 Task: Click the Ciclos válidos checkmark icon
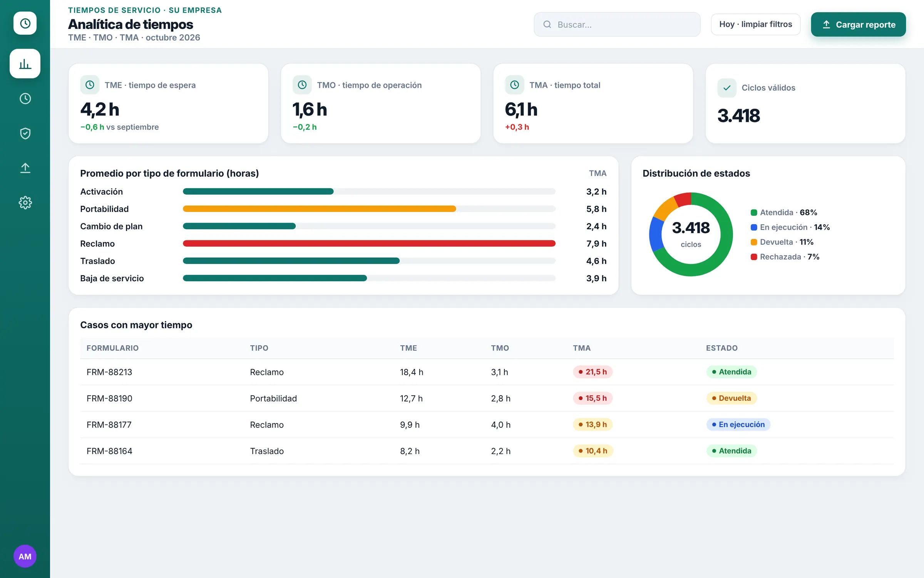pyautogui.click(x=727, y=88)
